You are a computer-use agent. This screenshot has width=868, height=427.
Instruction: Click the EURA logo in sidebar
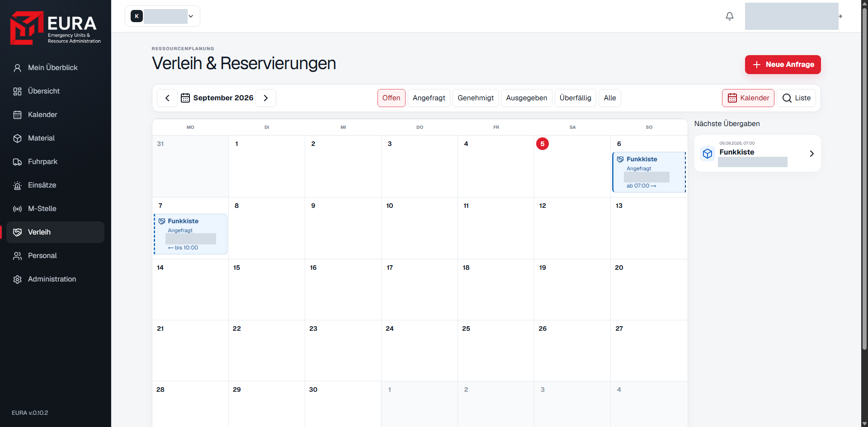(55, 28)
